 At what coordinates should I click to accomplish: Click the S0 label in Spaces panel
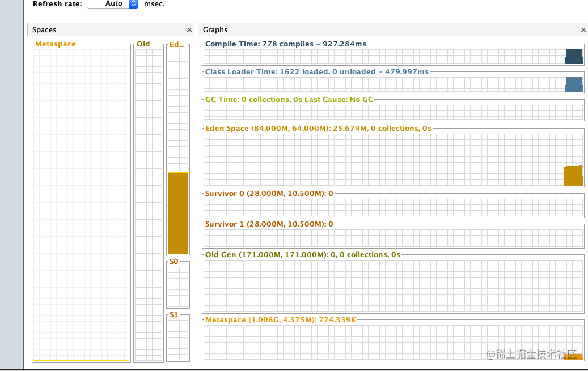174,262
